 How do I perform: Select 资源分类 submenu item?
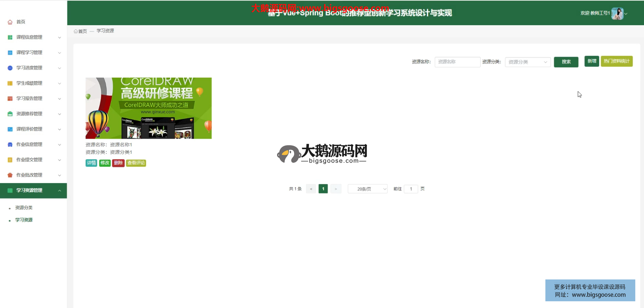pyautogui.click(x=24, y=208)
